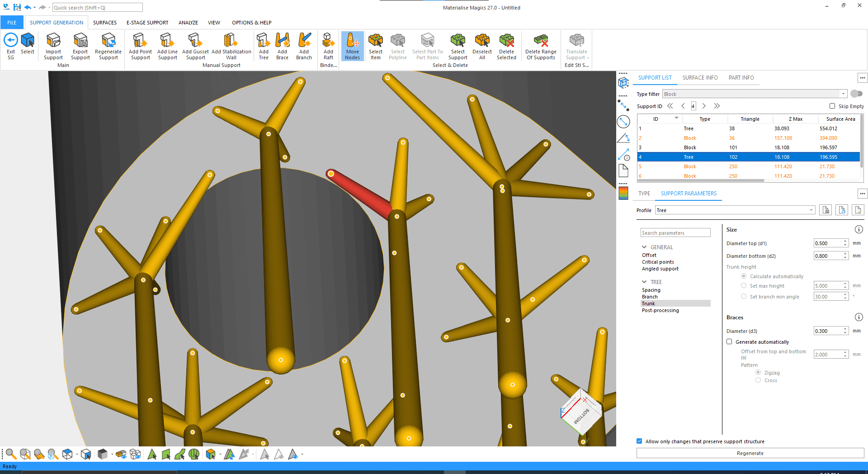Viewport: 868px width, 474px height.
Task: Click Delete Range Of Supports icon
Action: pos(541,46)
